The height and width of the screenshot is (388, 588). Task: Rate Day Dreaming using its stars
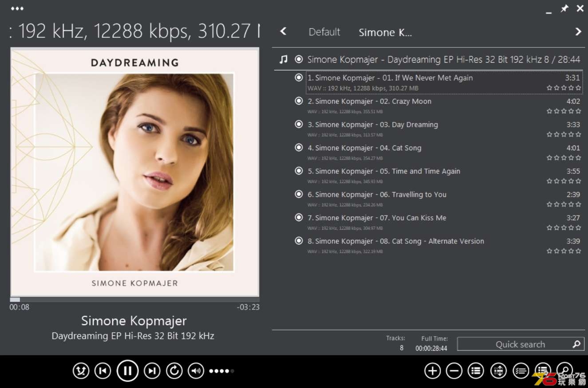[564, 134]
